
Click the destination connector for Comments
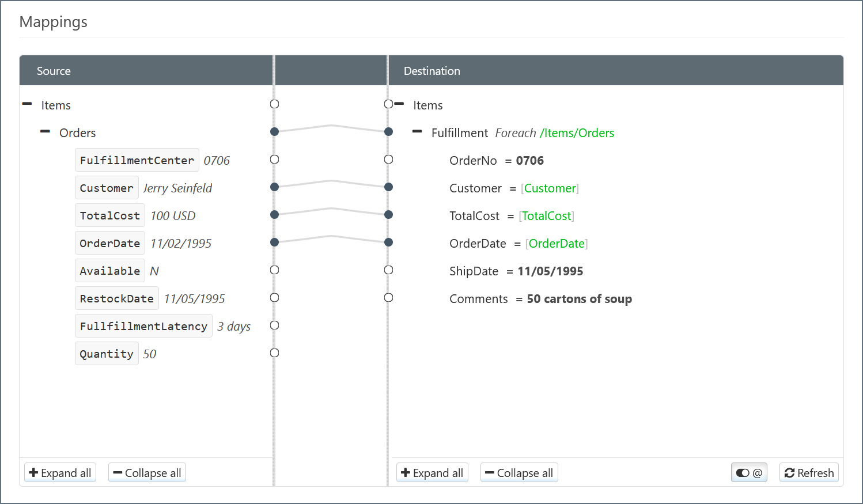pos(389,298)
